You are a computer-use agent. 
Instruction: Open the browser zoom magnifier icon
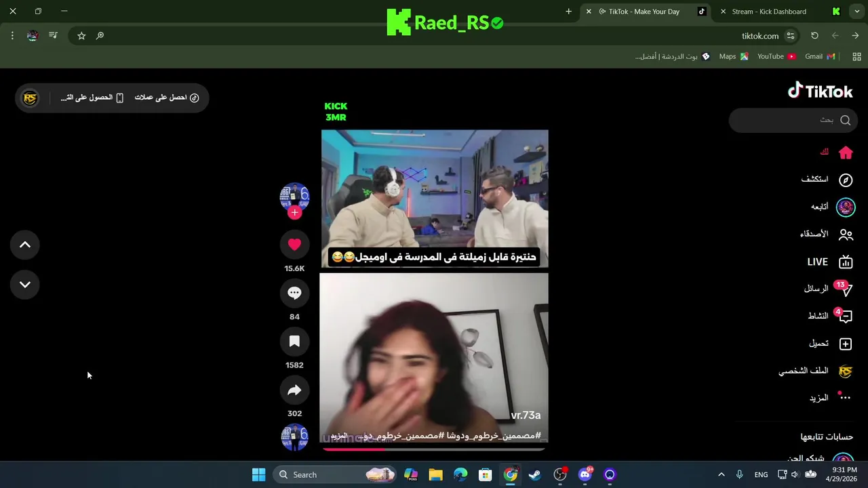(x=100, y=36)
